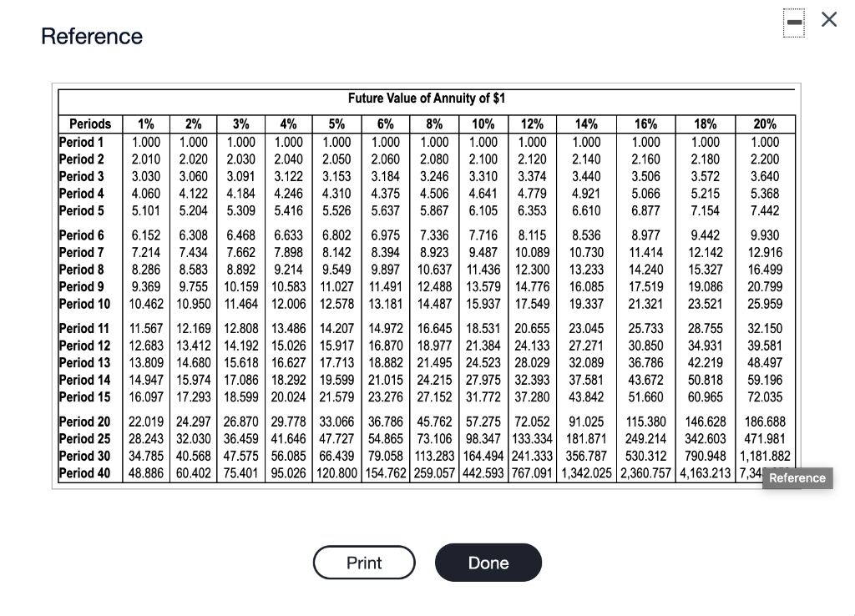Select the value 2,360.757 in Period 40 row
This screenshot has width=855, height=616.
645,473
